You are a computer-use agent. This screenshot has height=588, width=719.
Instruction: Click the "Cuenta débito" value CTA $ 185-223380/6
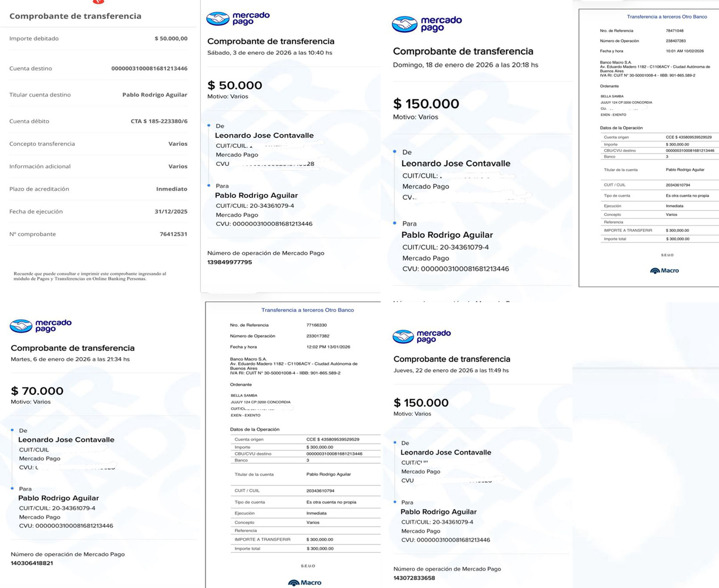(159, 121)
